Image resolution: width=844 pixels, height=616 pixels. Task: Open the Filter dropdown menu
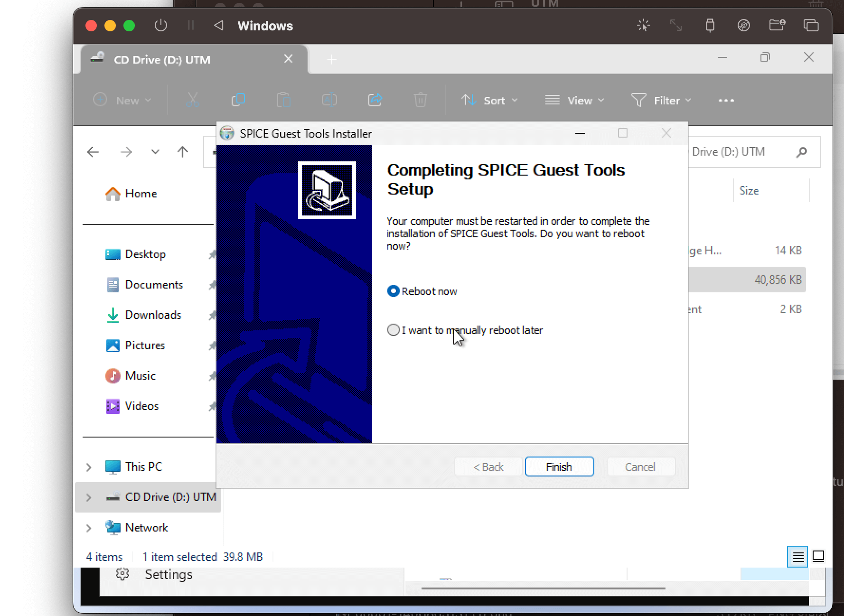pos(661,100)
